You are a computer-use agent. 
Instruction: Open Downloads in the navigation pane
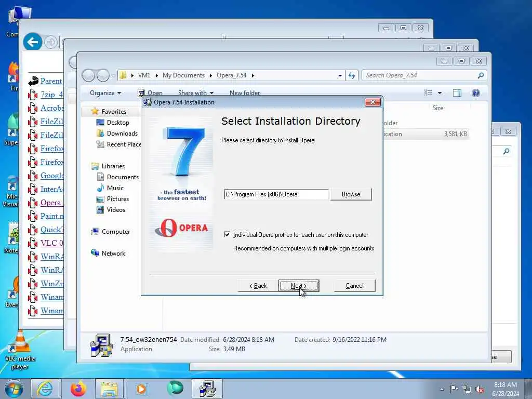coord(122,134)
